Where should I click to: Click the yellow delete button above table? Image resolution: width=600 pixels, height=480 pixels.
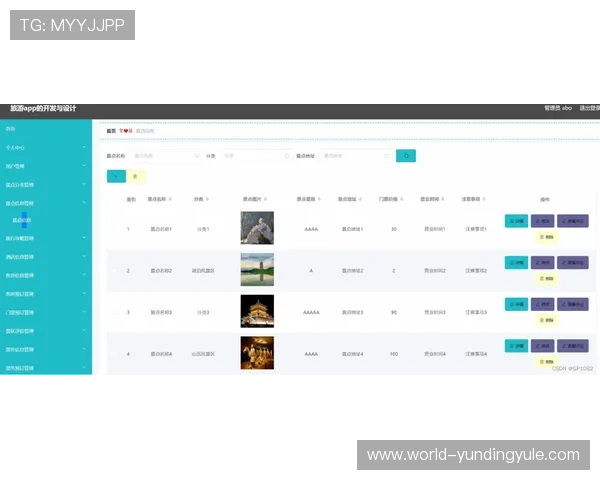pos(137,176)
